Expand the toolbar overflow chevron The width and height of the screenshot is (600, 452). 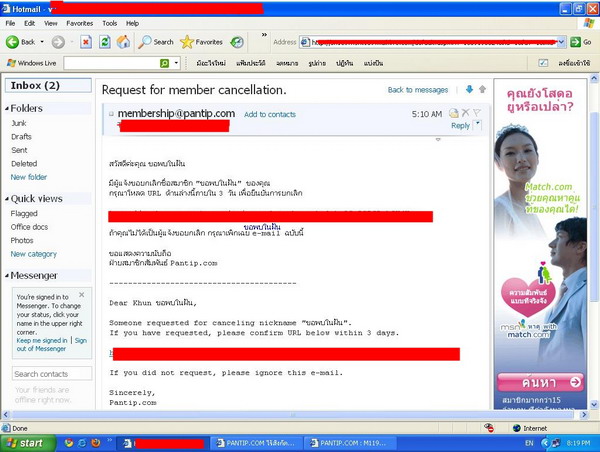[264, 35]
